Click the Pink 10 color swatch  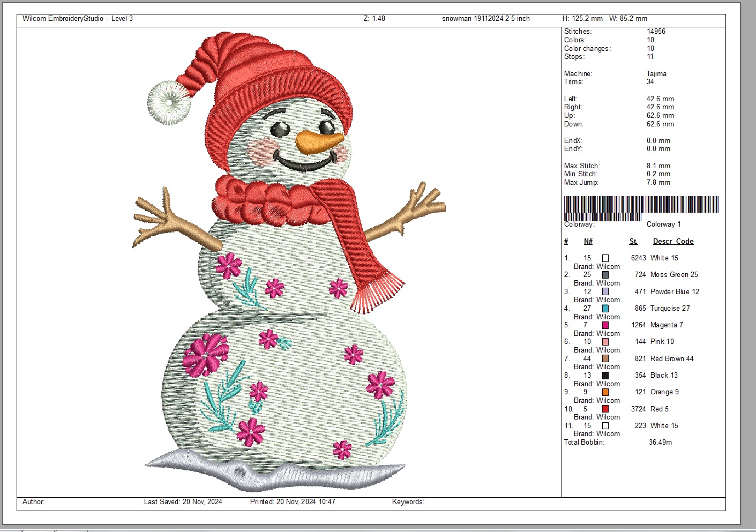coord(605,342)
